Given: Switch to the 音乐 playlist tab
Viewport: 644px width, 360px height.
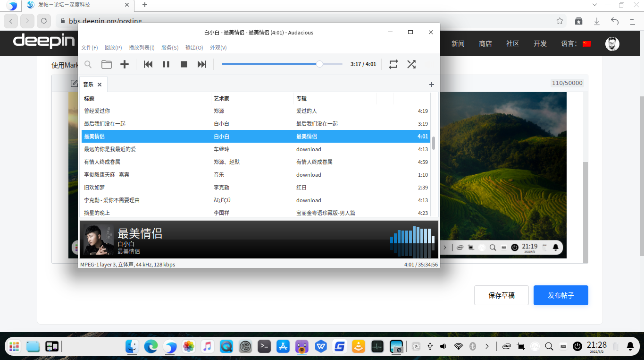Looking at the screenshot, I should pyautogui.click(x=88, y=84).
